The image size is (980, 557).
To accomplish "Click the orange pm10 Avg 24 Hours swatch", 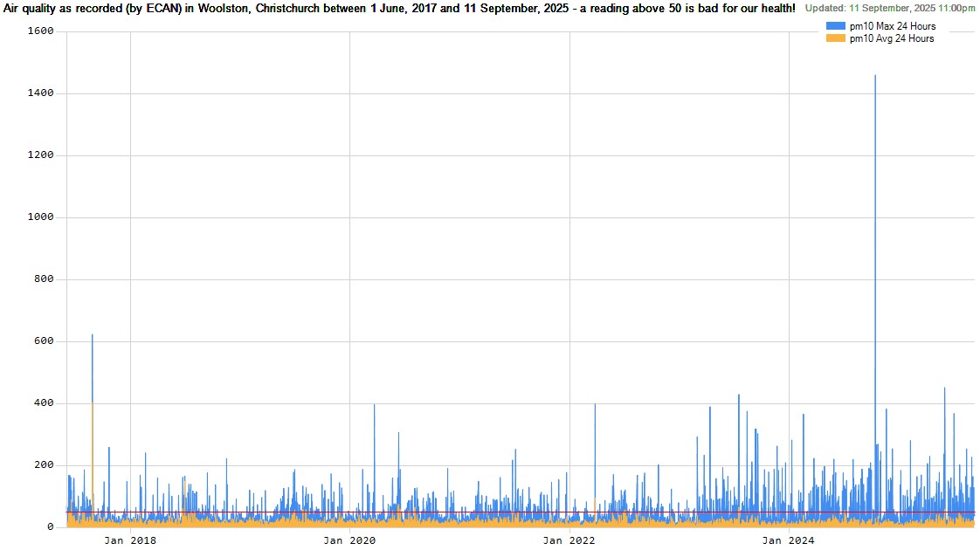I will click(836, 38).
